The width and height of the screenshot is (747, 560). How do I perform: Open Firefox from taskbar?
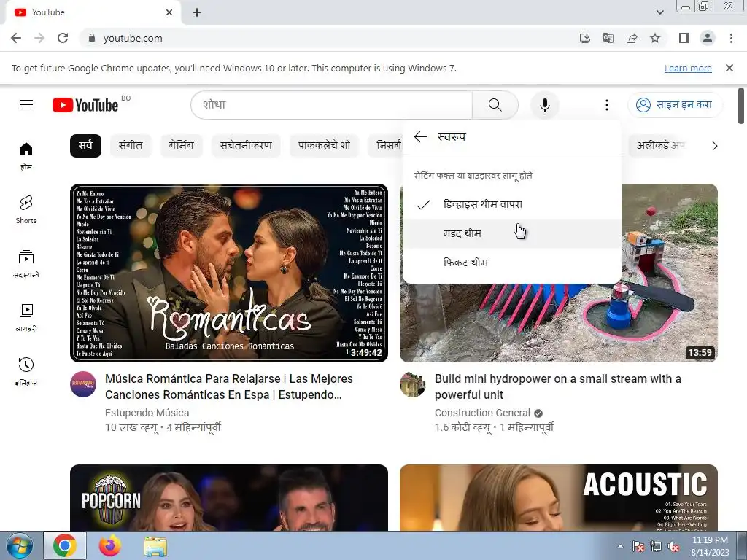(110, 546)
